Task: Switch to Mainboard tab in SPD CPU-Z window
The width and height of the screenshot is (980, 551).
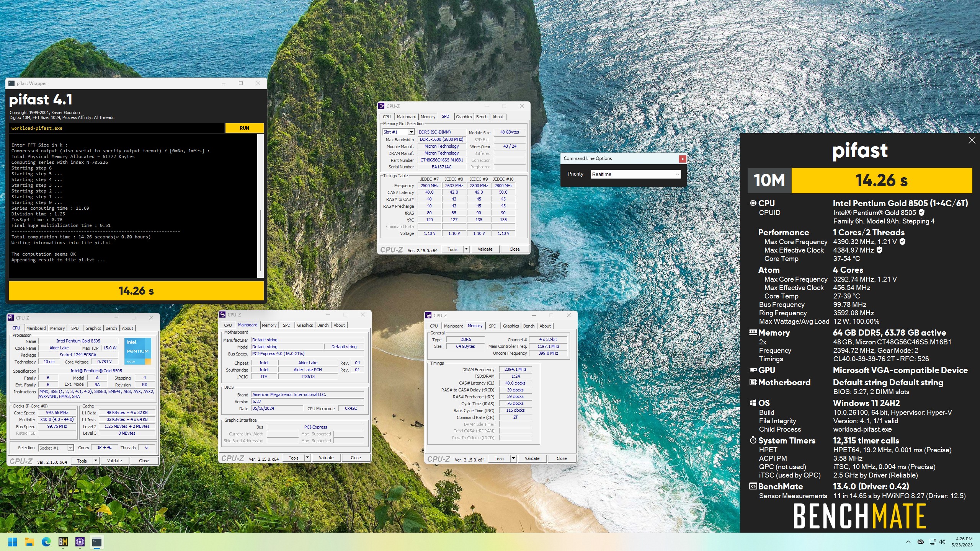Action: [x=406, y=117]
